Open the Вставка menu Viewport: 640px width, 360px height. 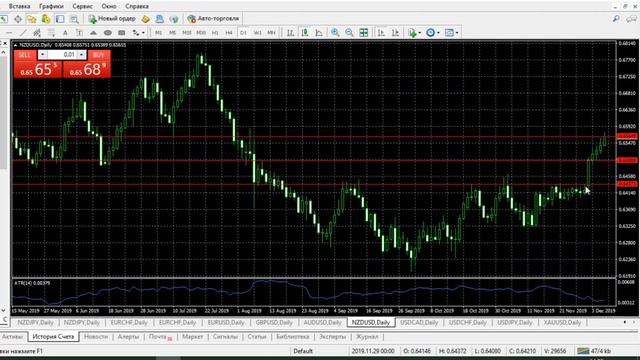[19, 7]
